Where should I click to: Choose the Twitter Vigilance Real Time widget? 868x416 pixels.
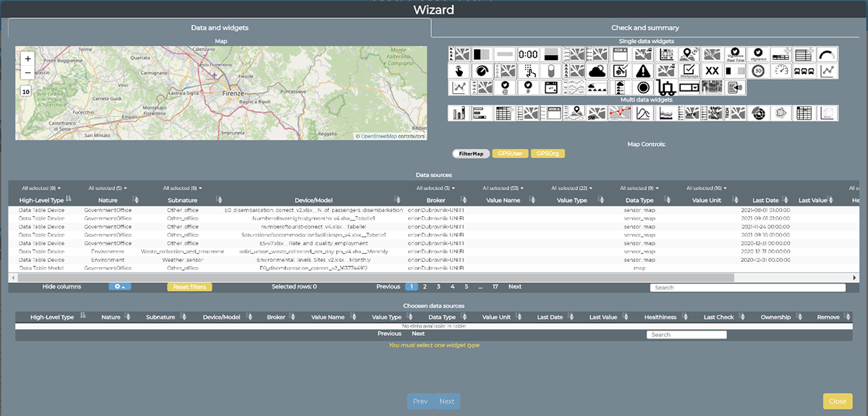click(x=735, y=54)
